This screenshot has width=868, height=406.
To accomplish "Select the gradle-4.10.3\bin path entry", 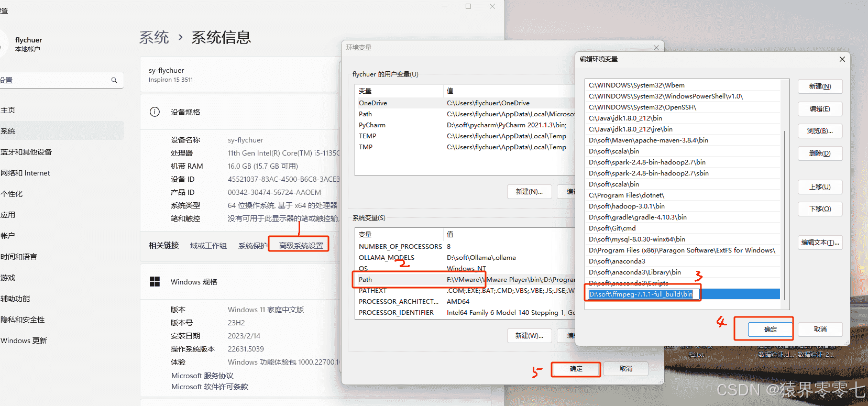I will 684,217.
